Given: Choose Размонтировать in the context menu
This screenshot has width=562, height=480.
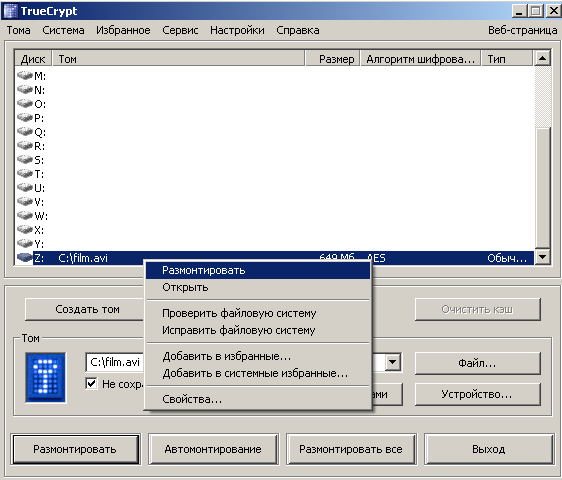Looking at the screenshot, I should [x=258, y=270].
